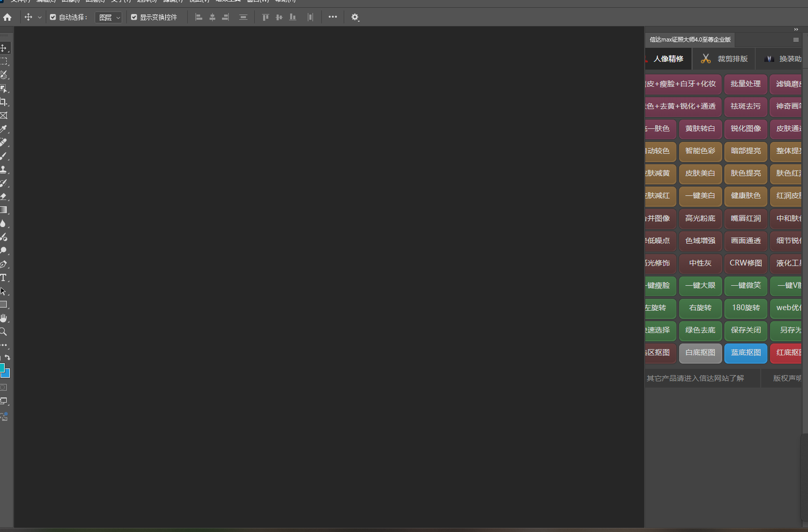Viewport: 808px width, 532px height.
Task: Select the Quick Selection brush tool
Action: coord(4,75)
